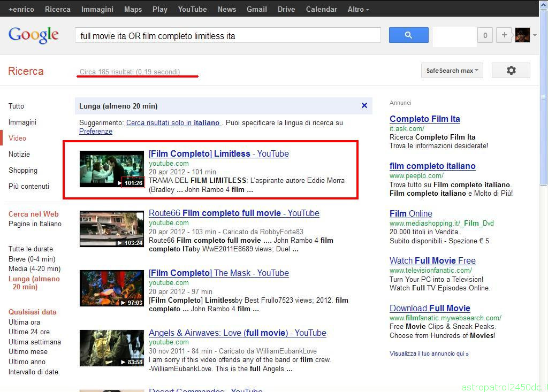Click the blue magnifier search button

(408, 35)
